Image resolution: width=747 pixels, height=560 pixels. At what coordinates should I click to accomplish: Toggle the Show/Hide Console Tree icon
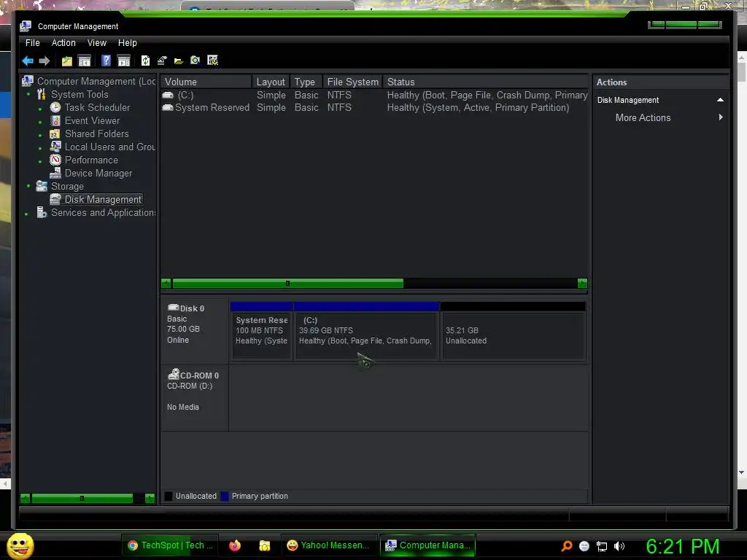point(85,61)
